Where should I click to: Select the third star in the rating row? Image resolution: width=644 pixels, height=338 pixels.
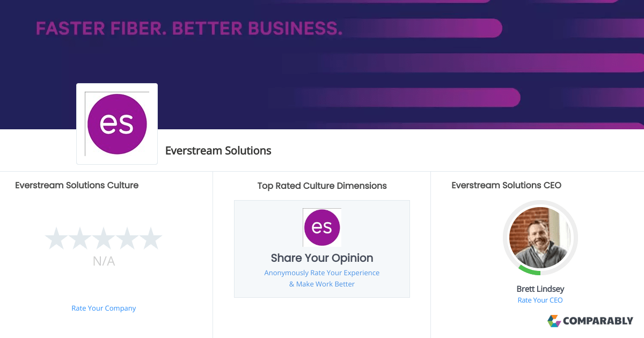104,238
